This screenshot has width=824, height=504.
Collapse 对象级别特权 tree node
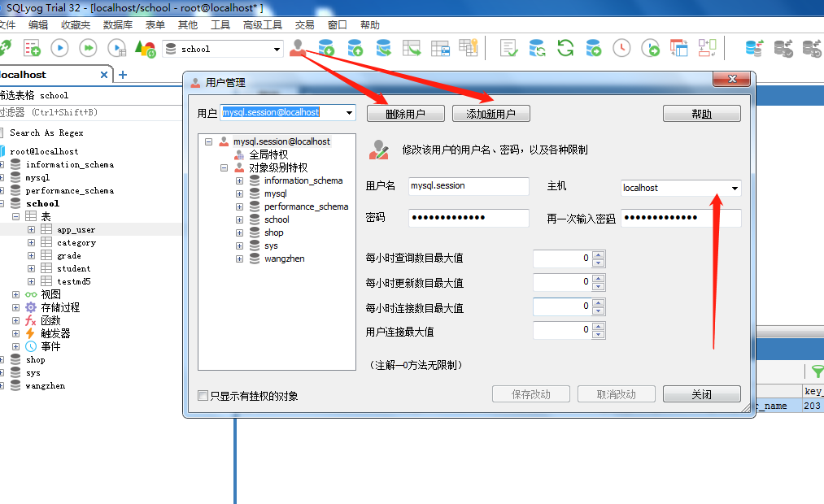click(x=224, y=168)
